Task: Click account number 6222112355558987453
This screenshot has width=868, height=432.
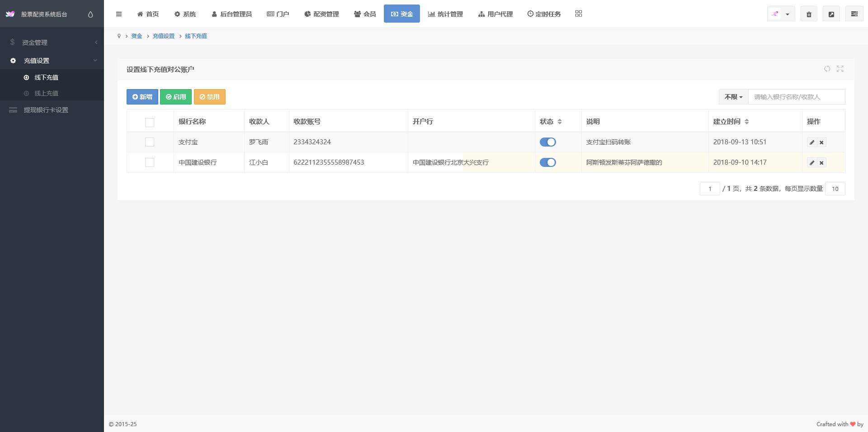Action: tap(329, 162)
